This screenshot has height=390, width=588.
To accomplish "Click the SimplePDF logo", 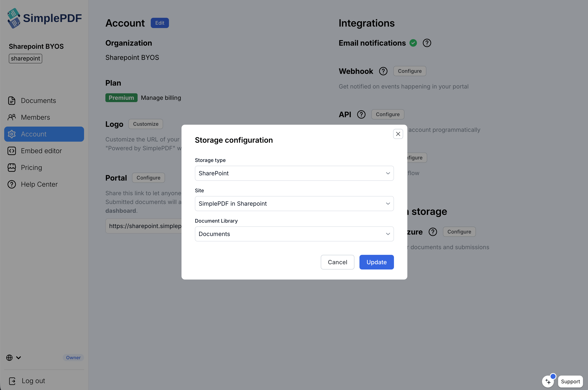I will point(44,18).
